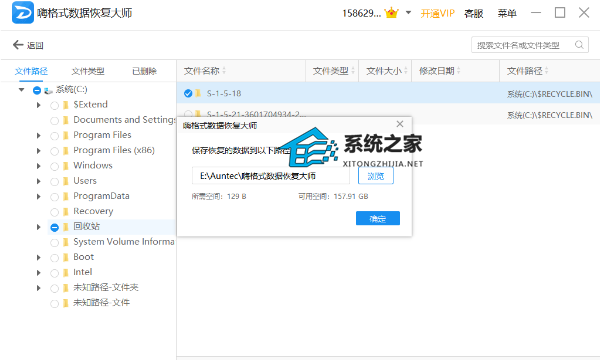
Task: Check the $Extend folder checkbox
Action: (x=54, y=105)
